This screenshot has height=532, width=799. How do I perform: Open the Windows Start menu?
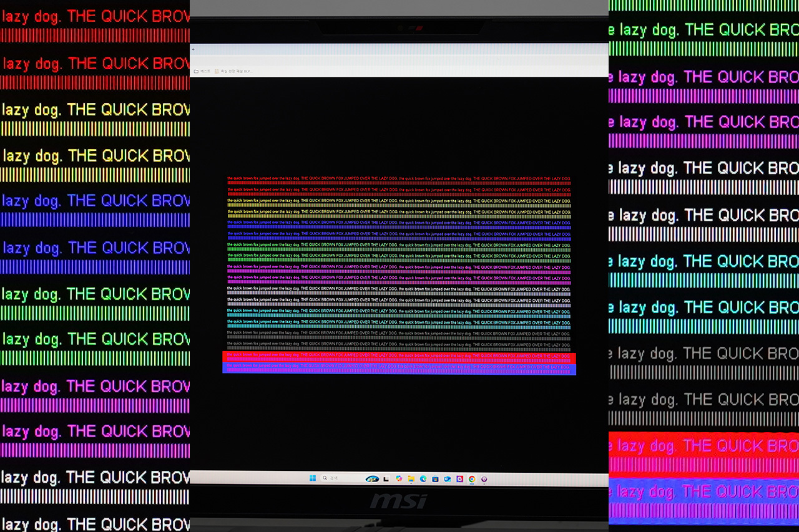pyautogui.click(x=313, y=478)
